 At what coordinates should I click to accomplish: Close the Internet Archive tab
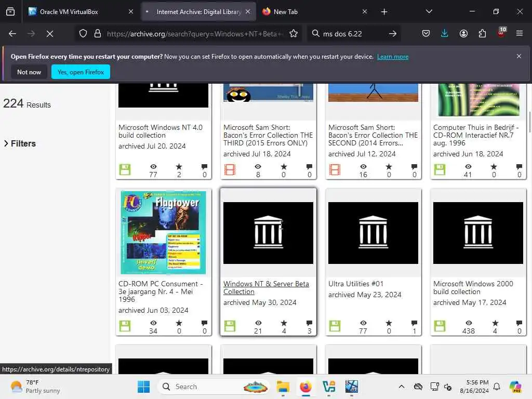click(248, 12)
